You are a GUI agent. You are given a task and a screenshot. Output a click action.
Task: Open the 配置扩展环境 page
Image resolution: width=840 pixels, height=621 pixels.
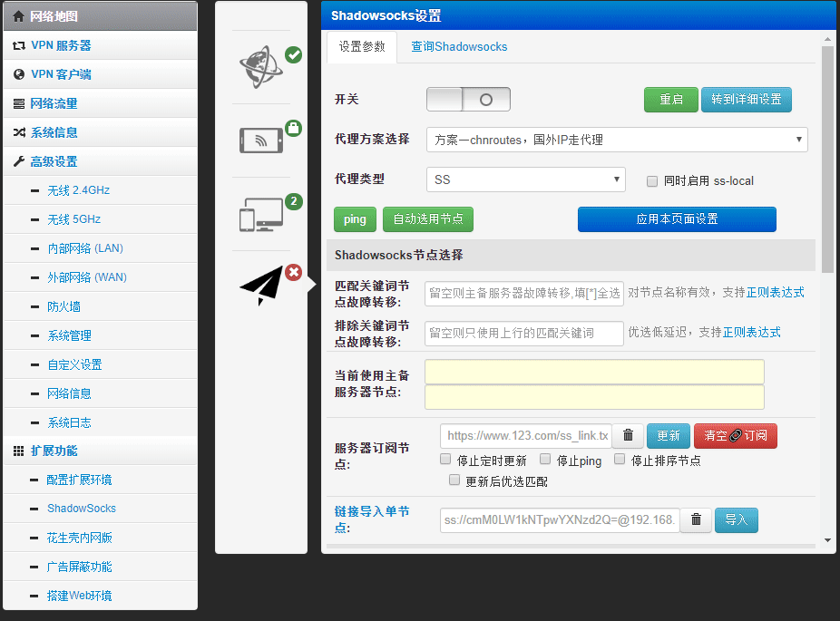click(101, 480)
